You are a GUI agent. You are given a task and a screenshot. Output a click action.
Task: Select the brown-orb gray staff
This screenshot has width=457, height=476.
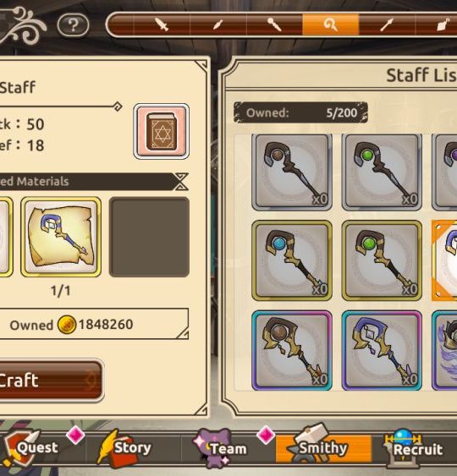pyautogui.click(x=292, y=172)
